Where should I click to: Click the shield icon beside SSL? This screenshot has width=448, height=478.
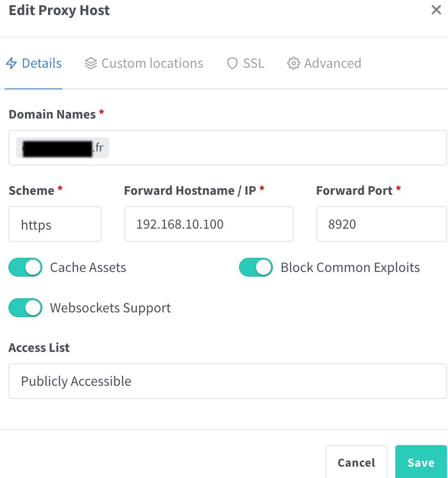pos(232,64)
